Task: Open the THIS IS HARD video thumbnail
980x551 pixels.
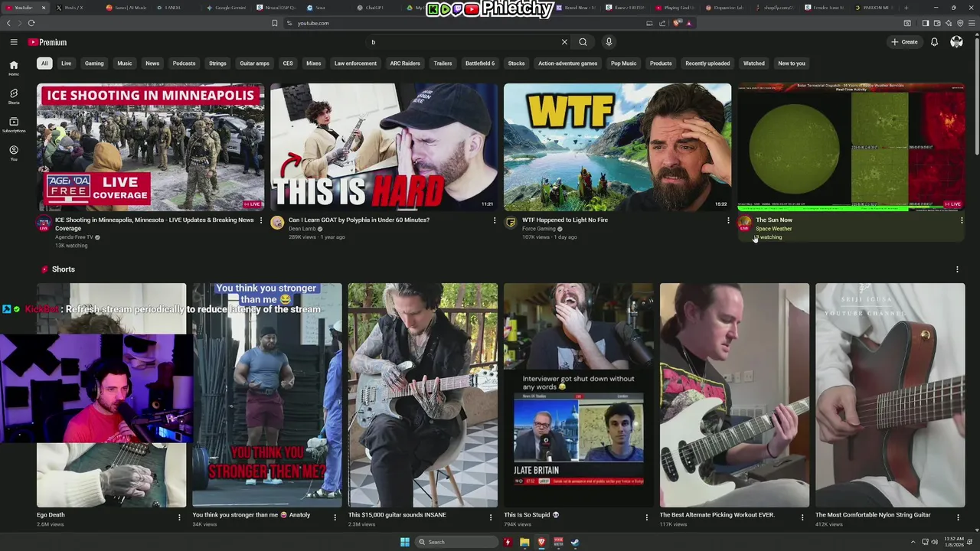Action: (384, 147)
